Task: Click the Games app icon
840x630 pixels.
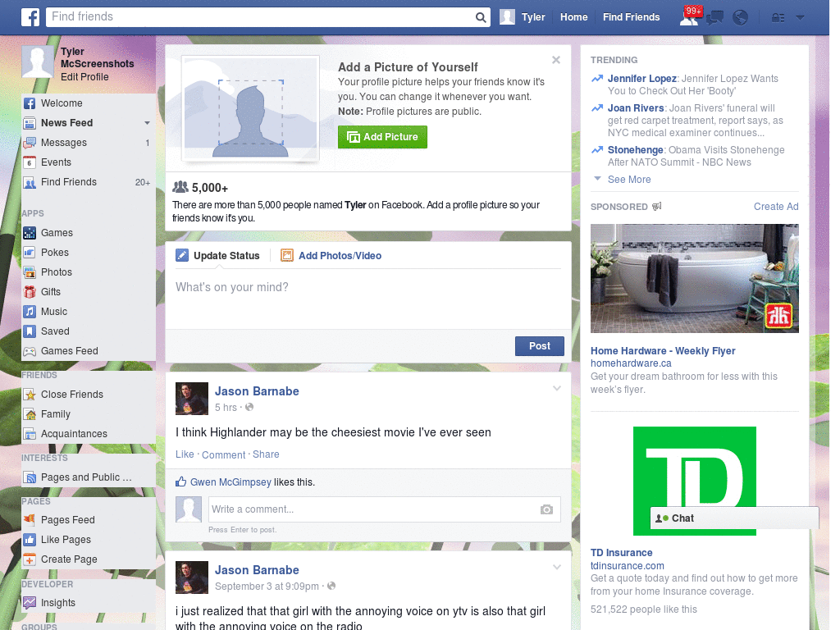Action: [x=30, y=233]
